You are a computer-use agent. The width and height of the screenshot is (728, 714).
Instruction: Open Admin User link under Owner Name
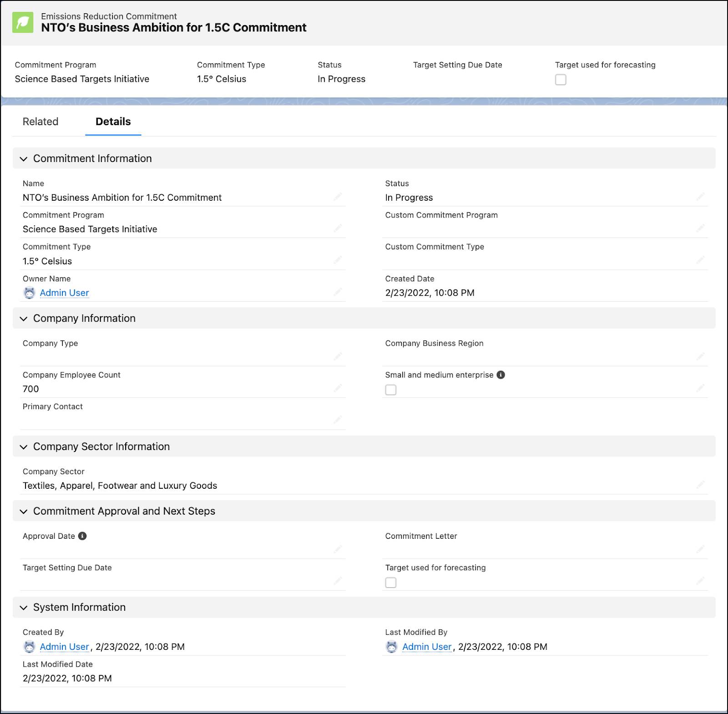[65, 293]
